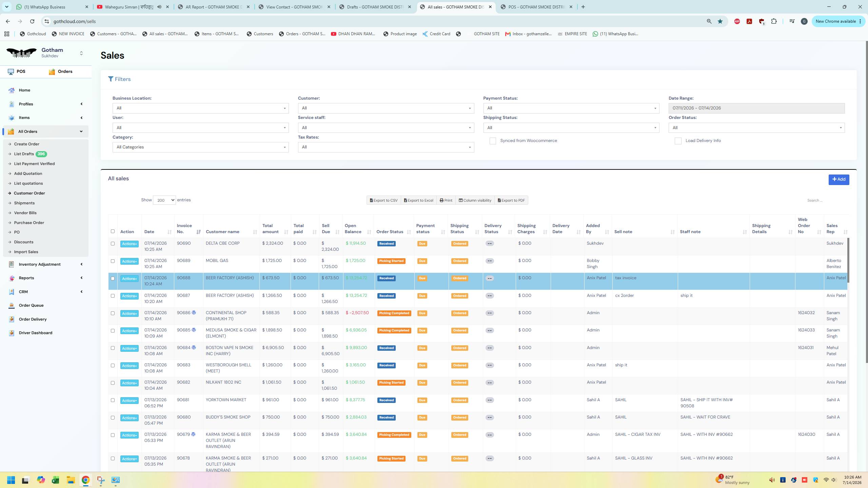Open Actions dropdown for MOBIL GAS row
The image size is (868, 488).
point(129,261)
